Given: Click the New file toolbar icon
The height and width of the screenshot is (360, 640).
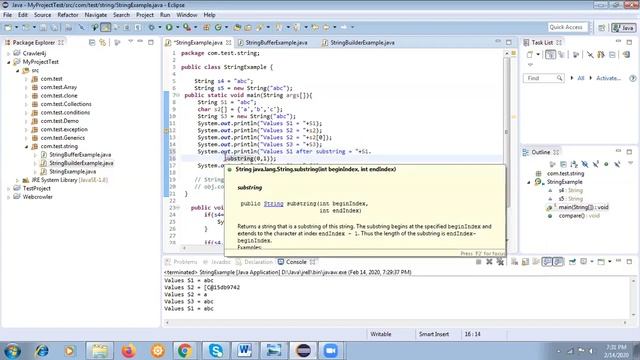Looking at the screenshot, I should point(8,27).
